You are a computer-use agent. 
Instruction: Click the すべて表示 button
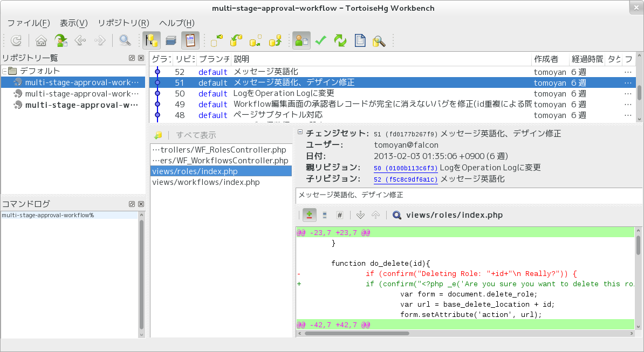point(196,135)
